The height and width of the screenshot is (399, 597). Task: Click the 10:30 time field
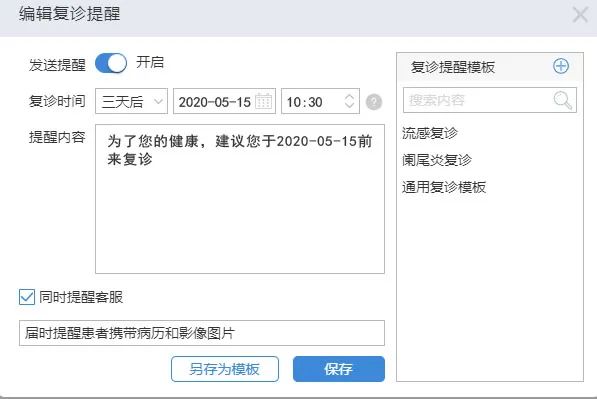320,101
